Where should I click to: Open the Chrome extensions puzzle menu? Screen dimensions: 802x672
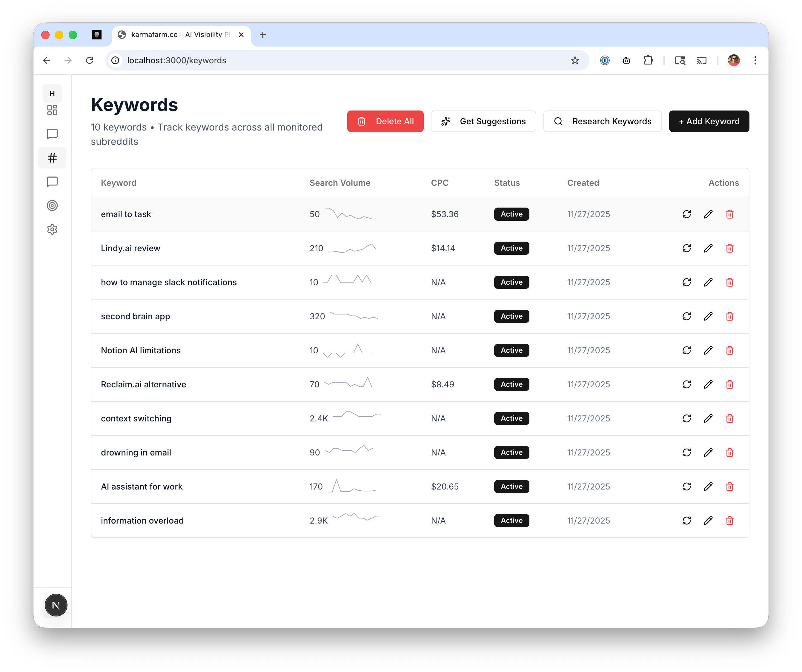[x=648, y=60]
